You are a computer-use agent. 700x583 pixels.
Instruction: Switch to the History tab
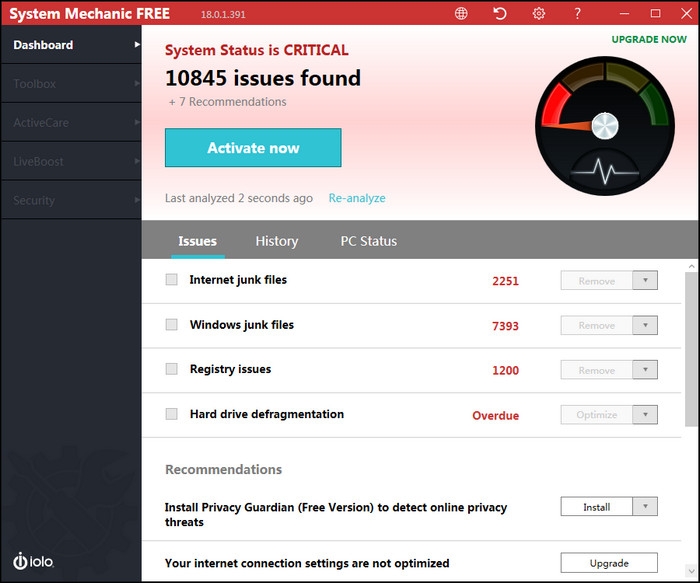tap(277, 241)
